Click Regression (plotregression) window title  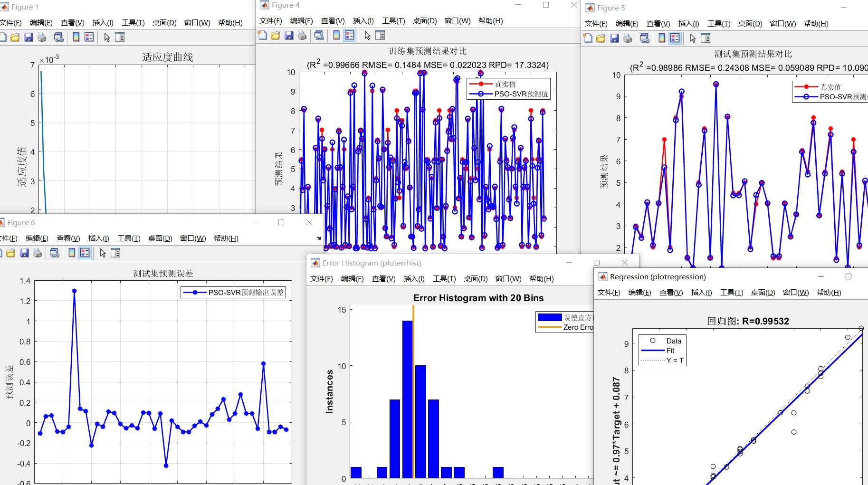pos(658,276)
